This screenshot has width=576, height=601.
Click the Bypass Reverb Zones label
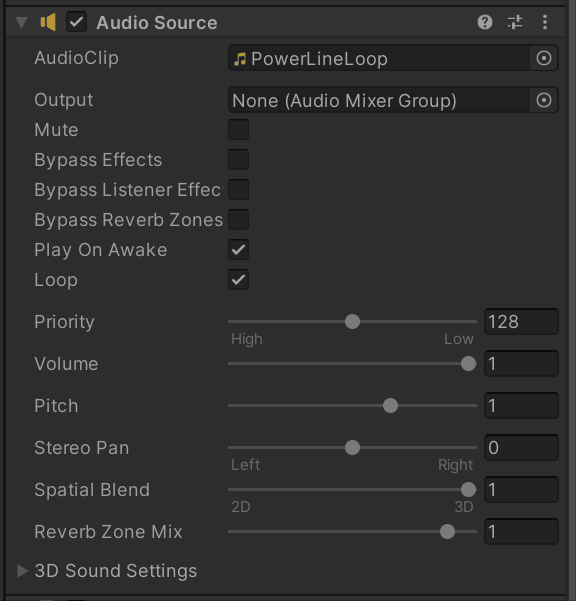click(128, 220)
